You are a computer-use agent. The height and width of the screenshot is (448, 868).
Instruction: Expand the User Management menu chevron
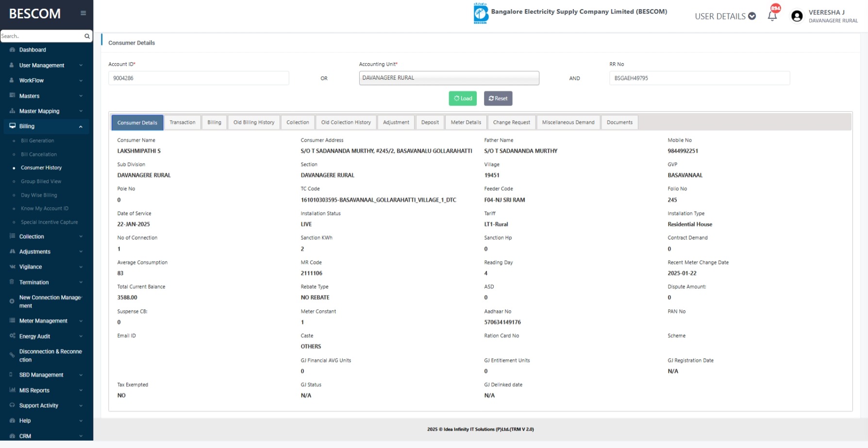click(81, 66)
